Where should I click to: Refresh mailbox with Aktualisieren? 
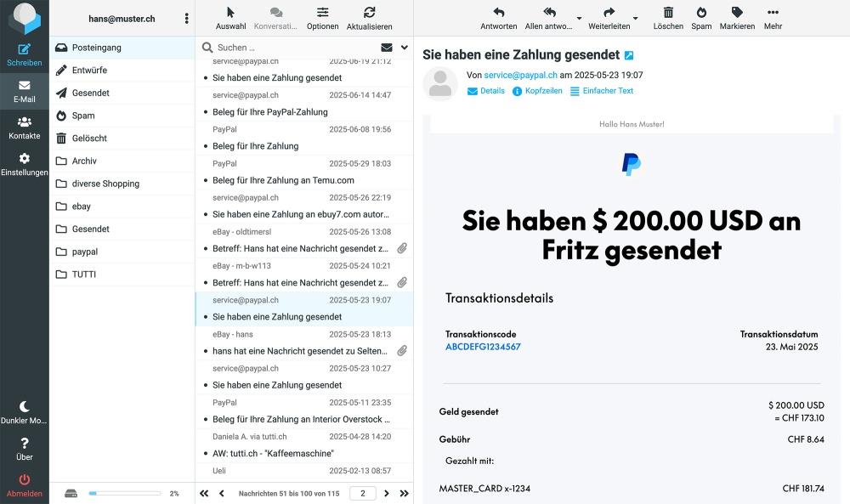[x=369, y=19]
